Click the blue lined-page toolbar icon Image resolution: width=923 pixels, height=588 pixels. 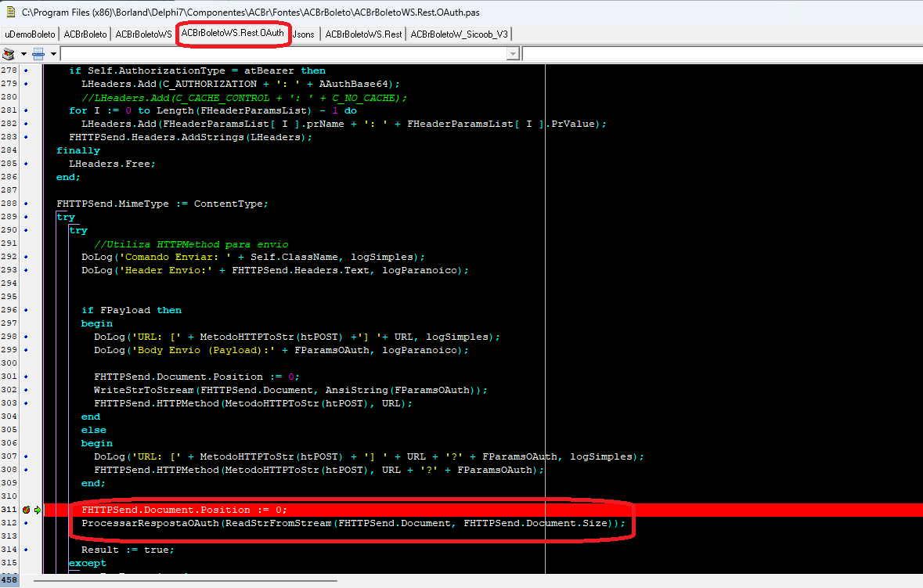click(x=38, y=54)
